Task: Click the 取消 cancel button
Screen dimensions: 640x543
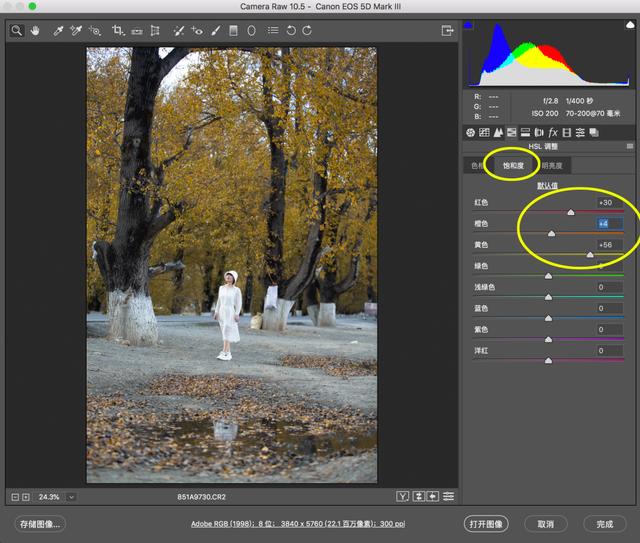Action: pyautogui.click(x=546, y=524)
